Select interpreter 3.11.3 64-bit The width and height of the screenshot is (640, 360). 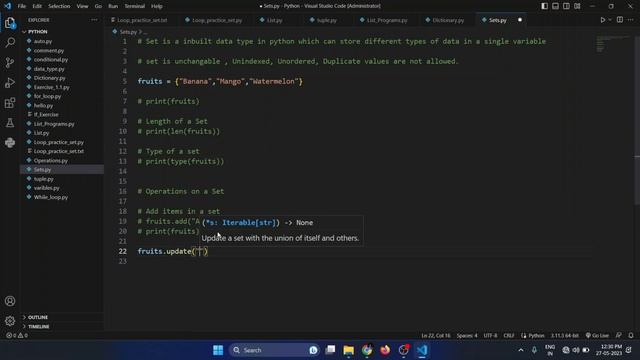click(565, 336)
